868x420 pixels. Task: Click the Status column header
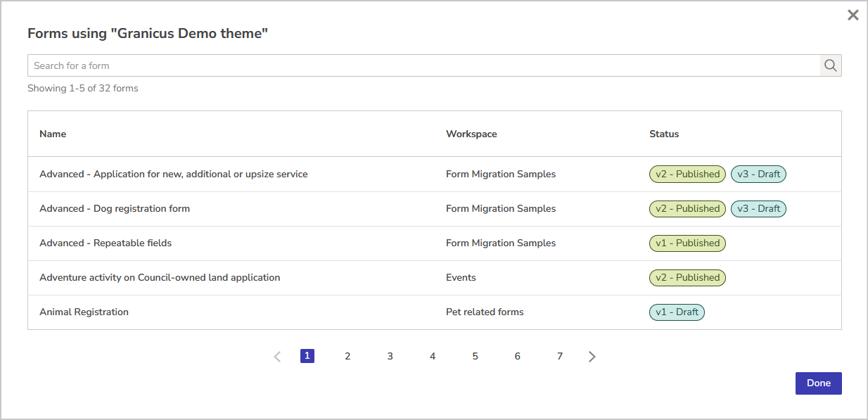click(664, 134)
